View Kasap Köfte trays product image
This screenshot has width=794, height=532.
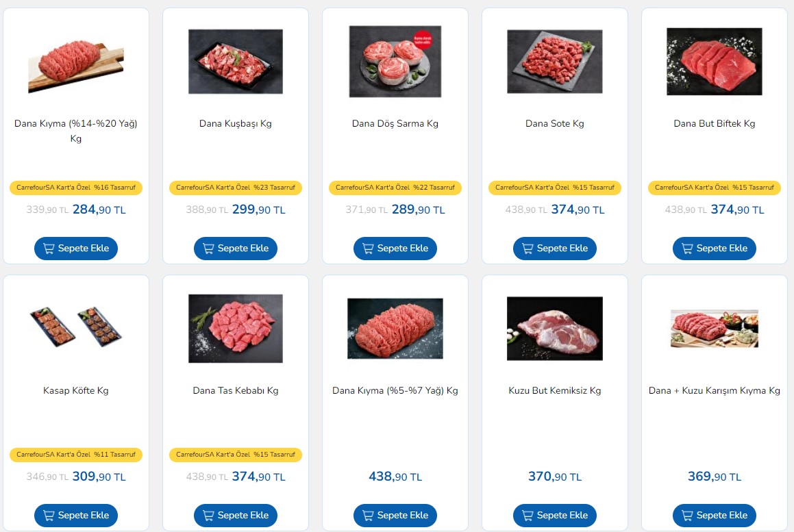pyautogui.click(x=76, y=327)
